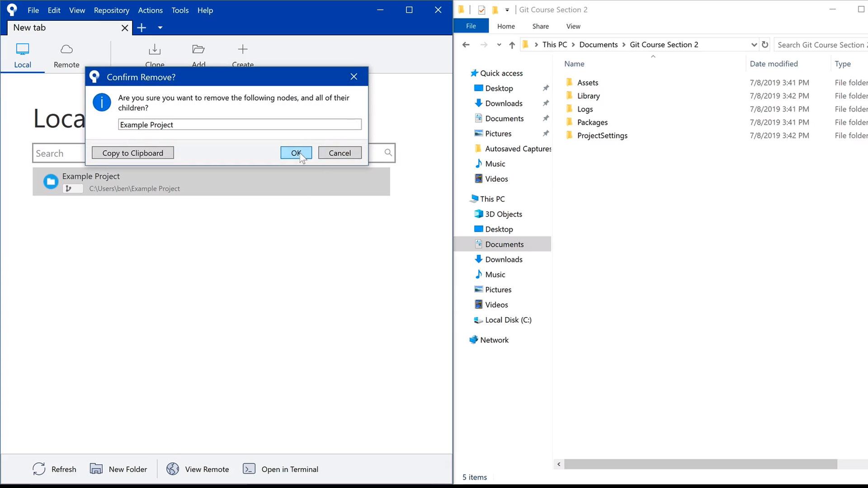Select the Logs folder

coord(585,109)
